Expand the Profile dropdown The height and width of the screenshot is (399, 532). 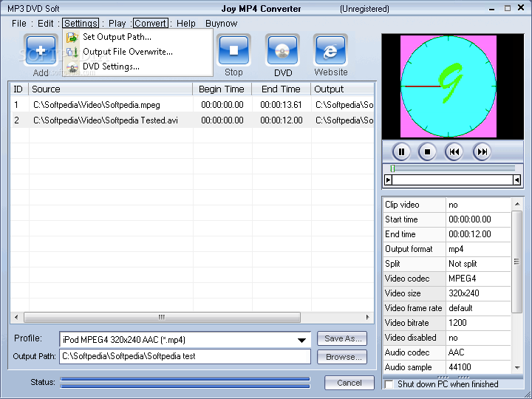coord(301,340)
